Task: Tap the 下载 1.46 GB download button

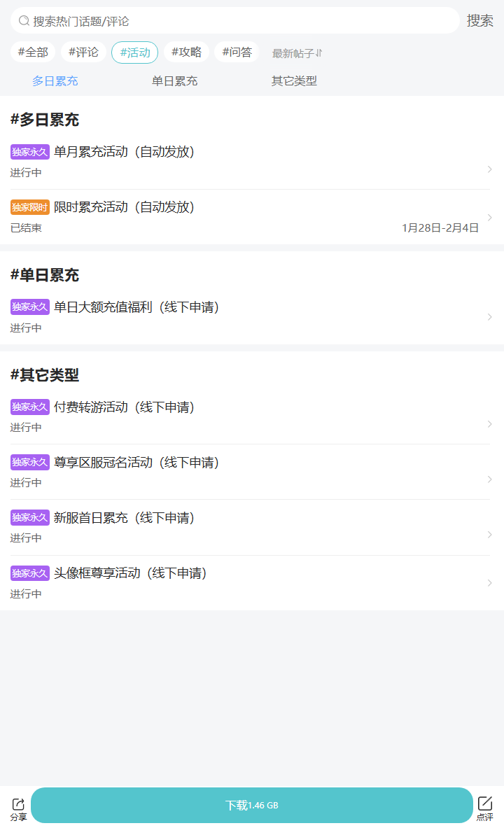Action: (x=252, y=806)
